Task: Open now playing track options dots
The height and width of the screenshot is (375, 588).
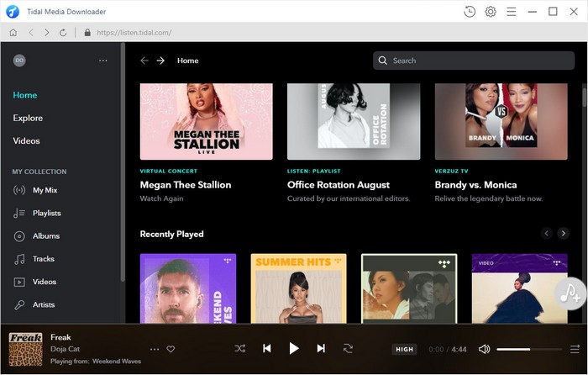Action: (x=154, y=349)
